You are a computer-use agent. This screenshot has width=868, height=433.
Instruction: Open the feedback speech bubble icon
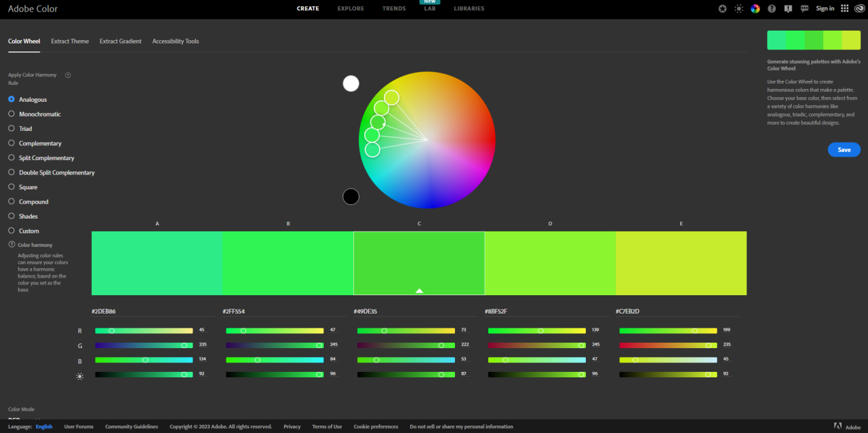[x=804, y=8]
